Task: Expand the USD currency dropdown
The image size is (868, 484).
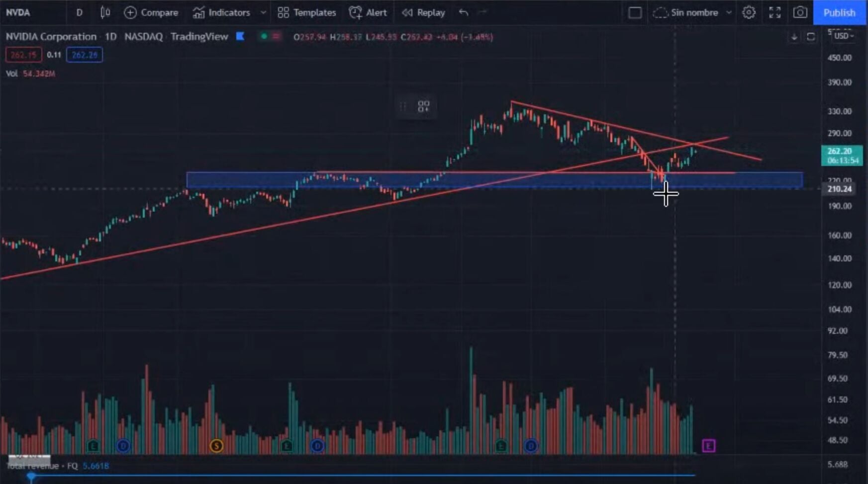Action: [x=844, y=36]
